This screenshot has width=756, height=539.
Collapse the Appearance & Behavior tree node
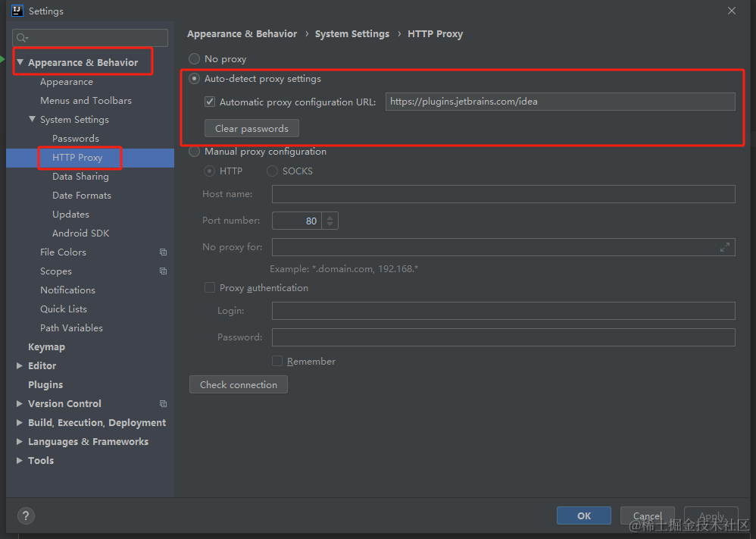[x=20, y=62]
